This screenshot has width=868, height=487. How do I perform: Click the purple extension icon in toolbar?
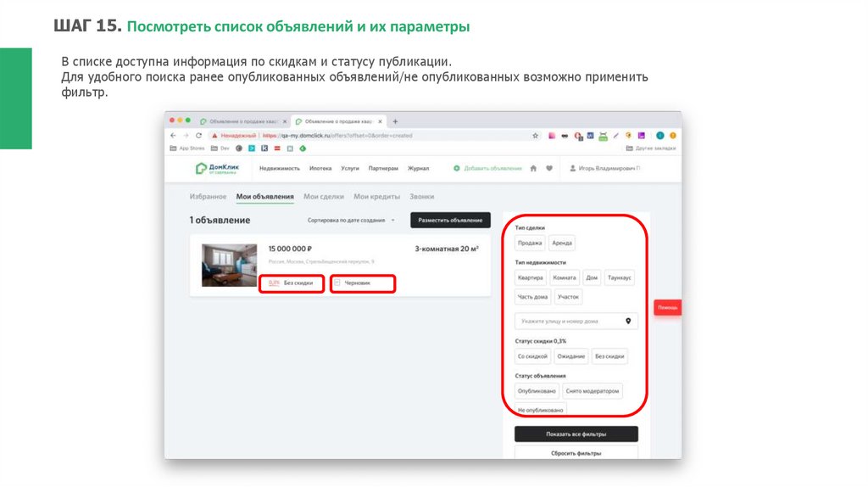click(642, 136)
